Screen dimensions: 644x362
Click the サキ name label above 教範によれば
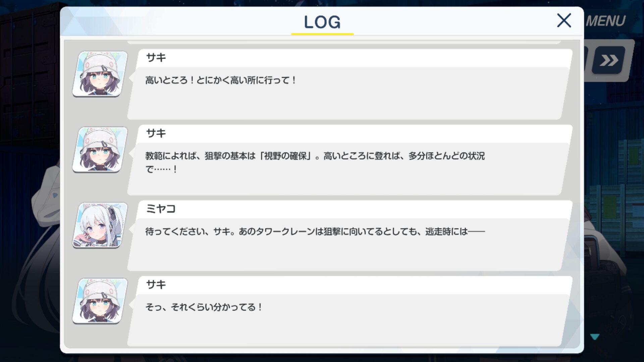pos(156,133)
